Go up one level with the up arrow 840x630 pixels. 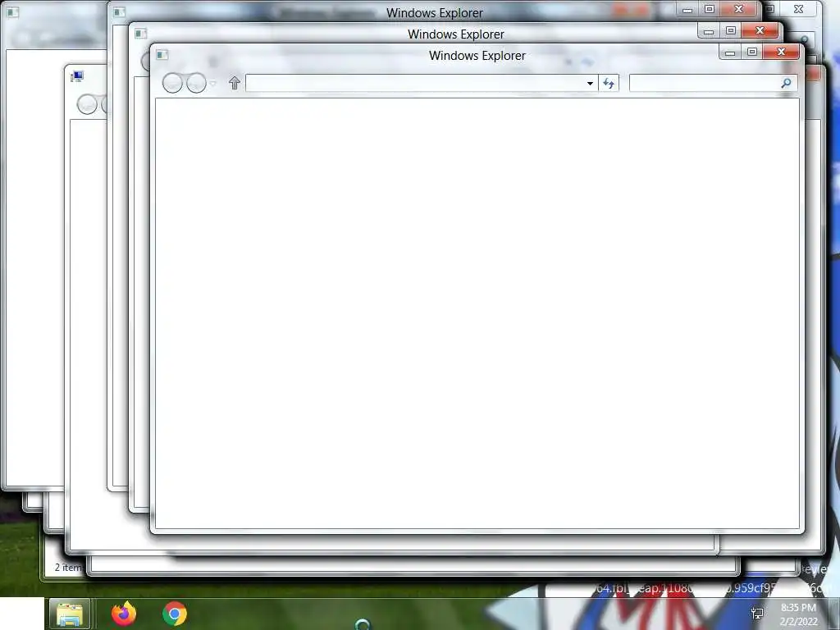tap(234, 83)
